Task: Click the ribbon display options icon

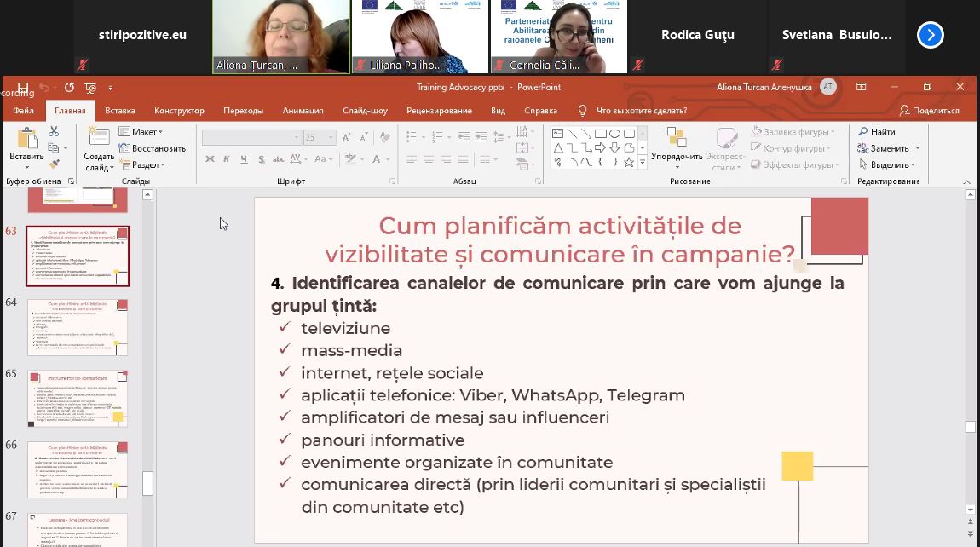Action: [x=862, y=87]
